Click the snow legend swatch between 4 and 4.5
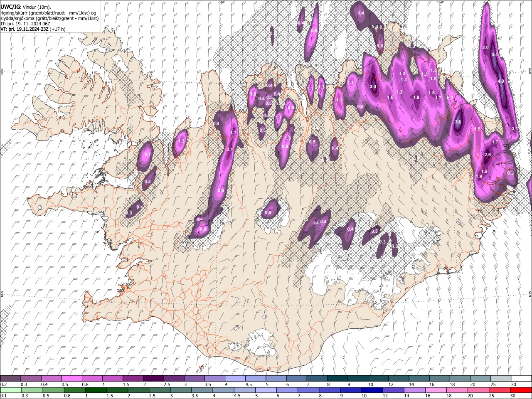This screenshot has width=532, height=399. point(234,378)
